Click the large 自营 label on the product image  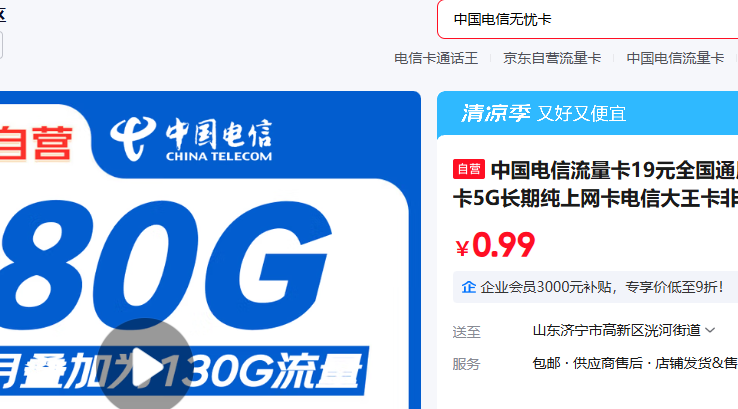point(36,143)
